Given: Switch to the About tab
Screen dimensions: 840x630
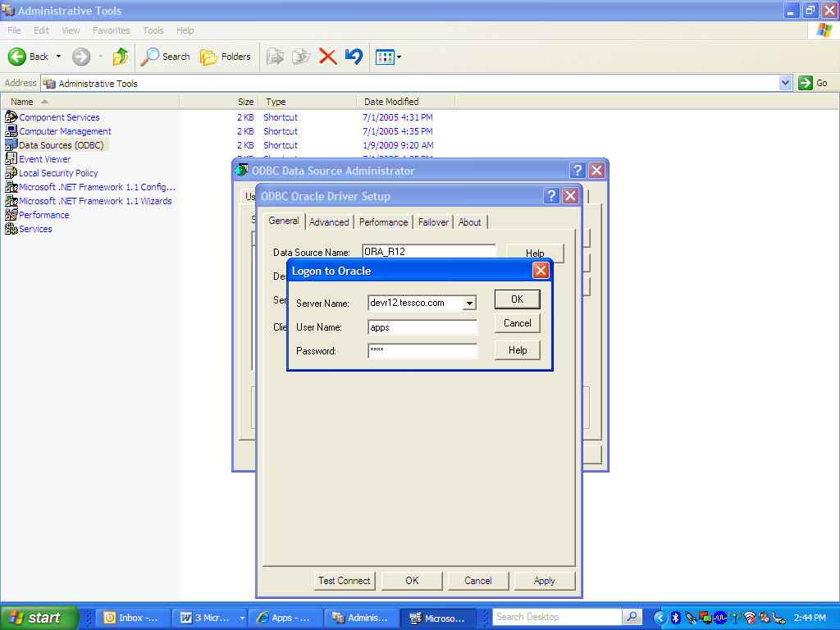Looking at the screenshot, I should 470,222.
